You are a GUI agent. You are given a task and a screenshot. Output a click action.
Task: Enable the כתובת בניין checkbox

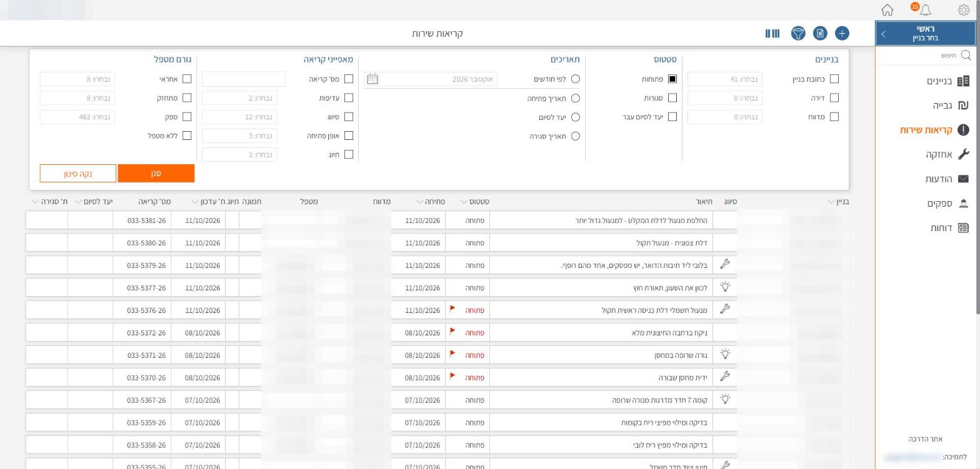[834, 79]
